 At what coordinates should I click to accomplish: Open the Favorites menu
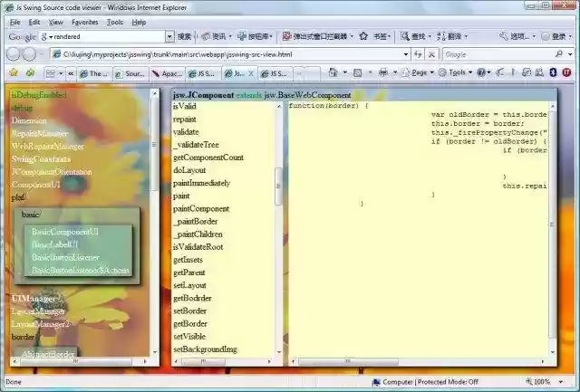pos(84,22)
